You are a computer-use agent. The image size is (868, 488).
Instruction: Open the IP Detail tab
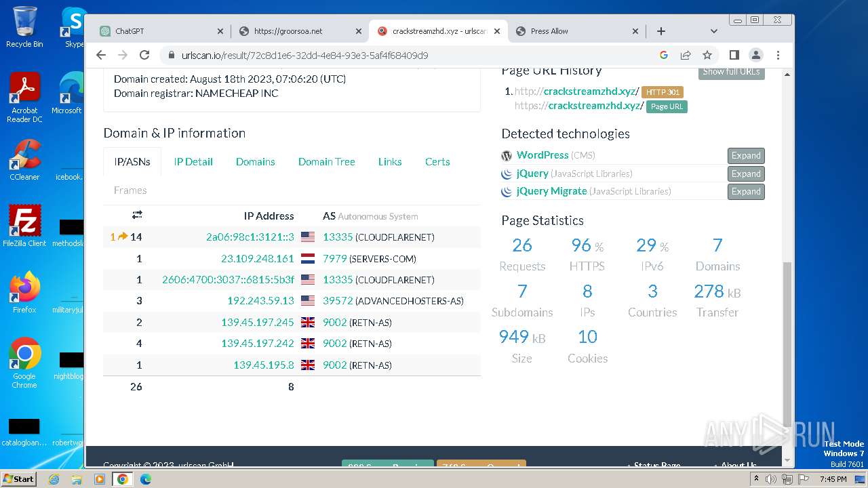pos(193,162)
